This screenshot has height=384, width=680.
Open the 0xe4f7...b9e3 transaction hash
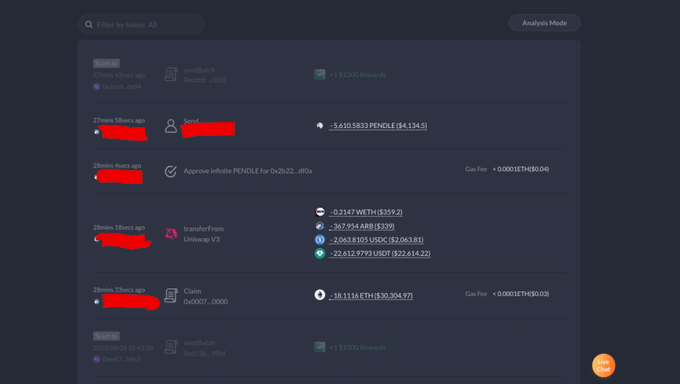coord(121,359)
